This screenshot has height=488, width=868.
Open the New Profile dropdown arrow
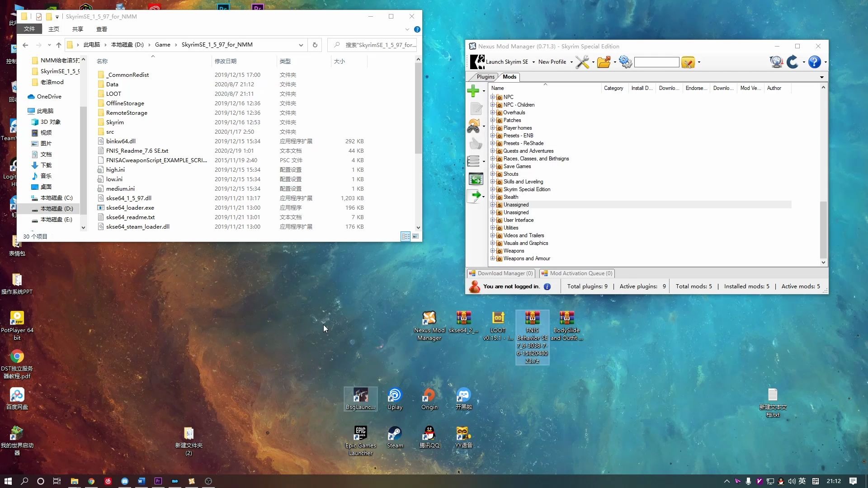[x=571, y=62]
